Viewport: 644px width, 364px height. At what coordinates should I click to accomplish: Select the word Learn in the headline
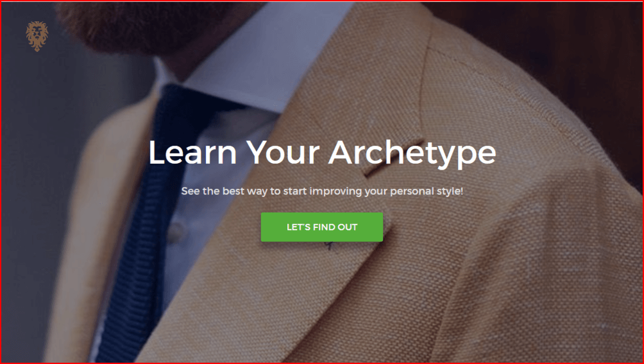pos(192,152)
